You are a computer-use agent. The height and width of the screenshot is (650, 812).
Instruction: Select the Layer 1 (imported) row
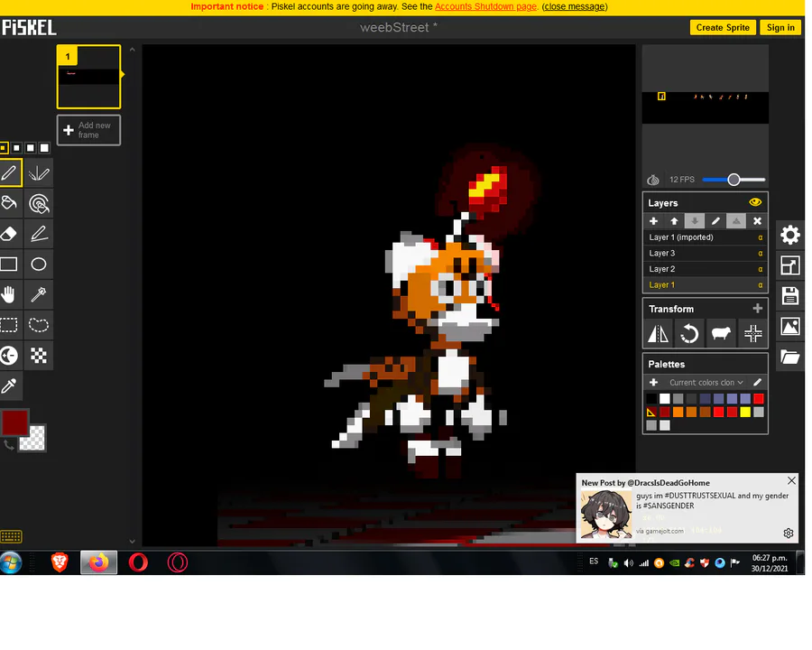pyautogui.click(x=705, y=237)
